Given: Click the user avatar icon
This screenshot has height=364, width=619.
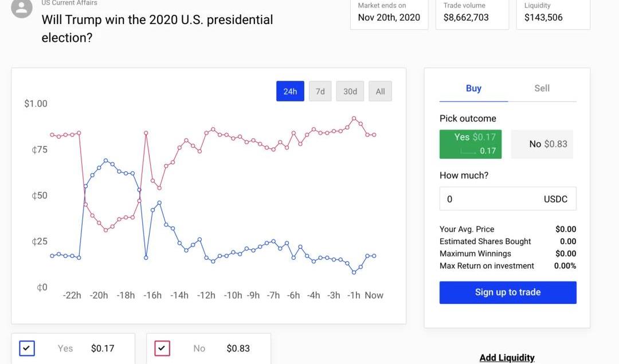Looking at the screenshot, I should click(22, 7).
